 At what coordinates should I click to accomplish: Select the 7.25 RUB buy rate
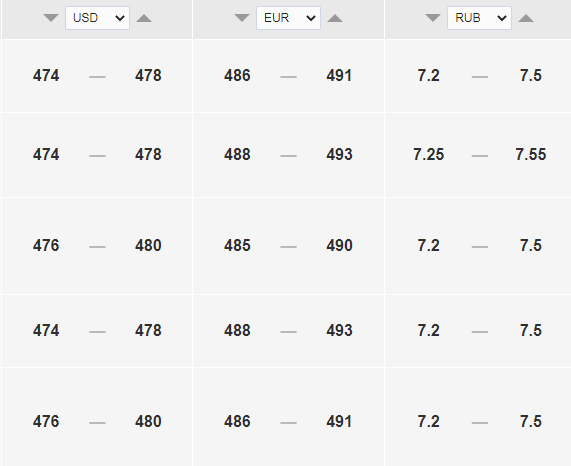click(429, 154)
